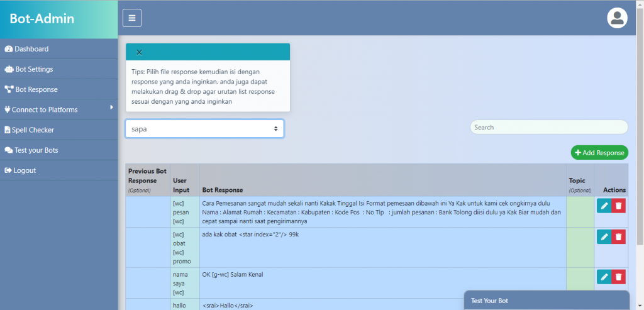Viewport: 644px width, 310px height.
Task: Open Spell Checker page
Action: pos(58,130)
